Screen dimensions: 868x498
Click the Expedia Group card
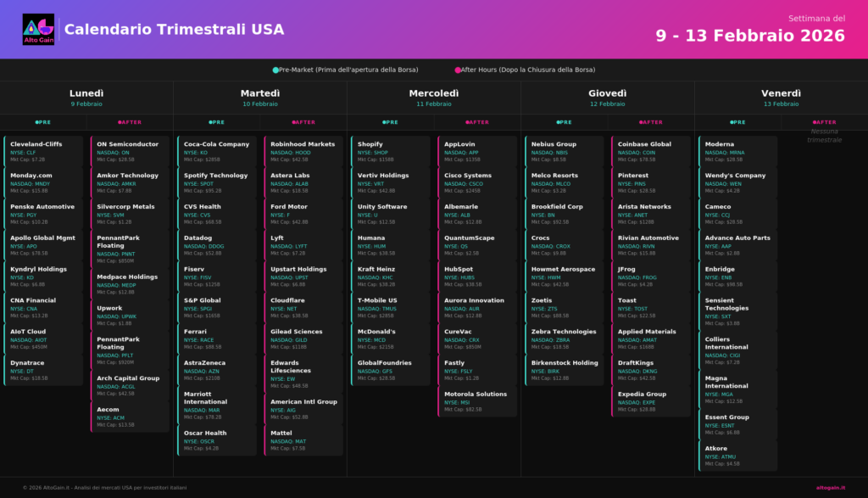pos(651,401)
